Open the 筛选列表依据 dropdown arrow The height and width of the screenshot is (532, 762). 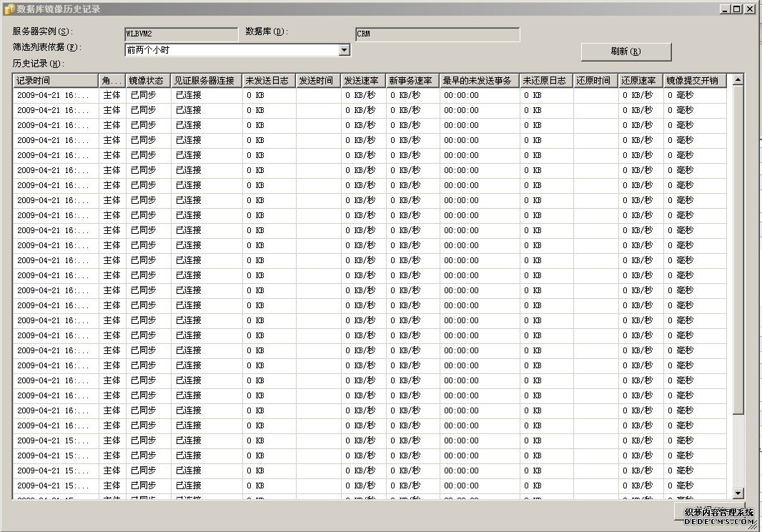point(345,50)
